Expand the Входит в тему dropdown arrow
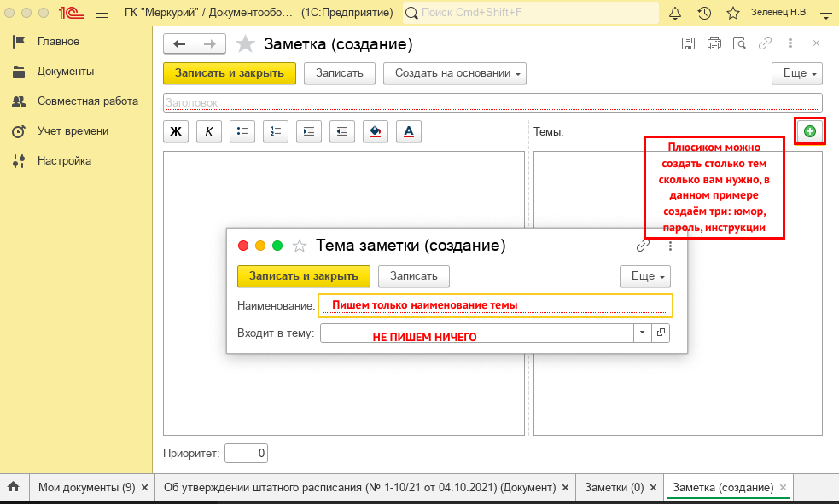This screenshot has height=504, width=839. coord(642,333)
